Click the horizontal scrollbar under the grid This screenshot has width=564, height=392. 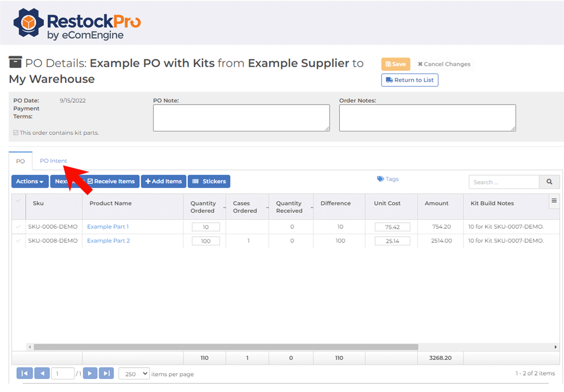tap(226, 347)
